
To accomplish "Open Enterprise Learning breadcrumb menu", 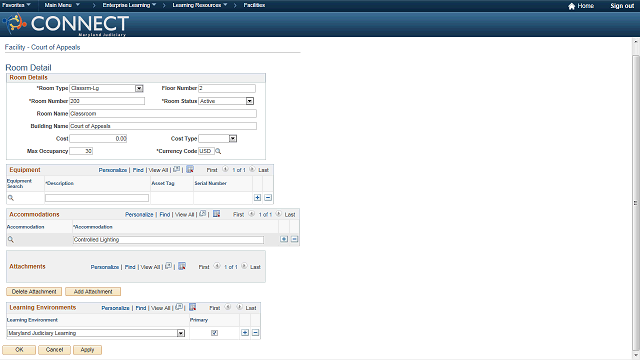I will pyautogui.click(x=129, y=5).
